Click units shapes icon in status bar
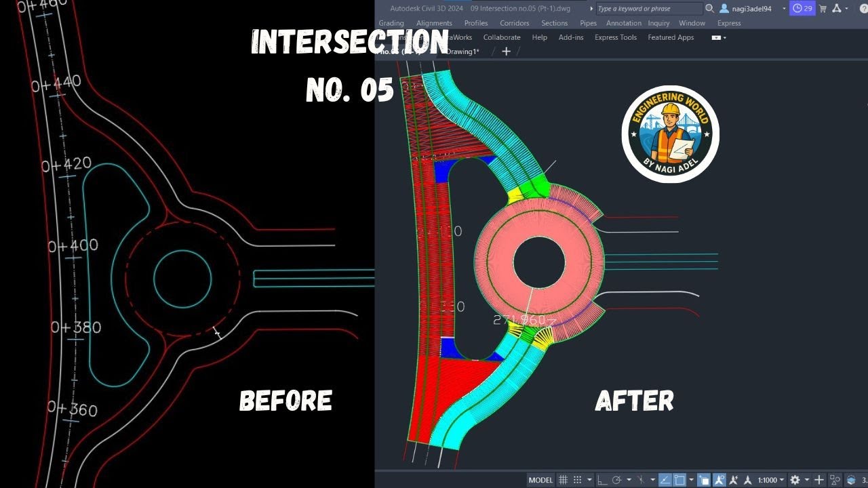The image size is (868, 488). pos(835,480)
